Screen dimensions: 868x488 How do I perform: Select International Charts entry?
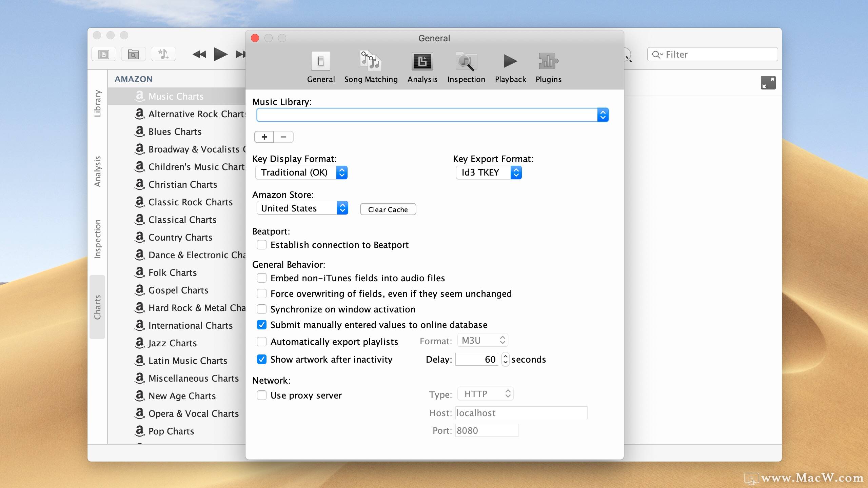[176, 325]
